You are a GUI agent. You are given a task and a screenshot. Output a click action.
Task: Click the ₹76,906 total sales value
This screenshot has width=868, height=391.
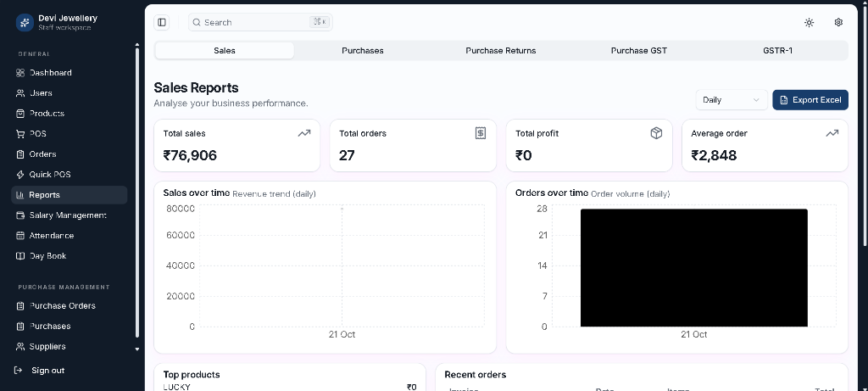190,155
